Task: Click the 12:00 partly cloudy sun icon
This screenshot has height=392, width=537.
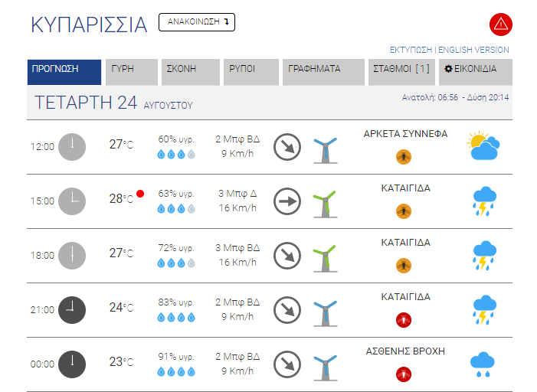Action: pyautogui.click(x=483, y=145)
